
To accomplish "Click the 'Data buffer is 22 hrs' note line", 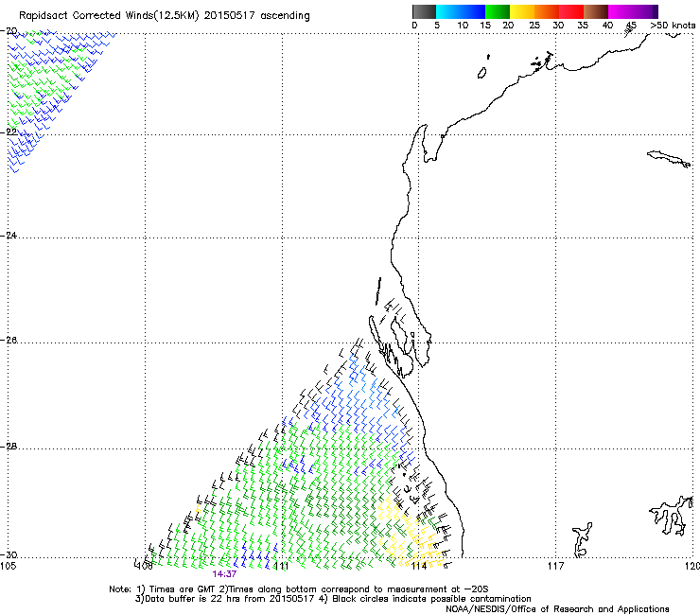I will 333,599.
